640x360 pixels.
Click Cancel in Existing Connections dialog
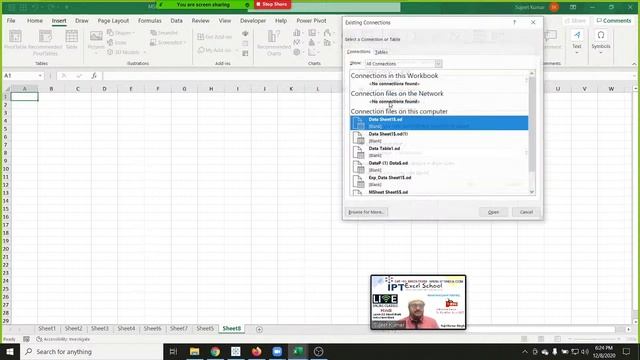(x=526, y=212)
